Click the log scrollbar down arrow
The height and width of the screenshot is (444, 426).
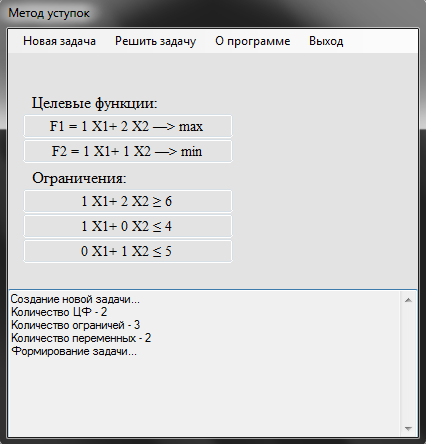click(408, 429)
